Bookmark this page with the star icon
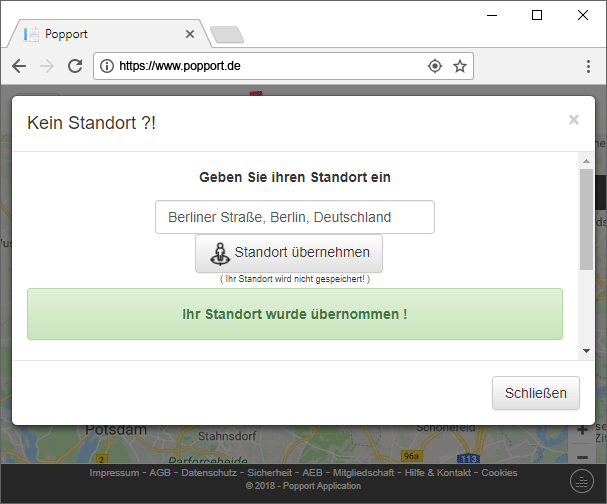The height and width of the screenshot is (504, 607). [460, 66]
